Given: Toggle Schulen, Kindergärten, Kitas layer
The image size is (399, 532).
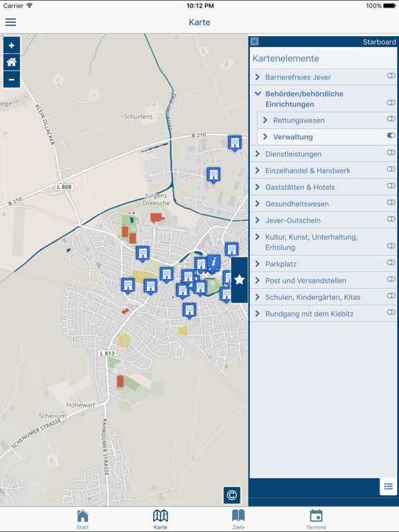Looking at the screenshot, I should point(391,296).
